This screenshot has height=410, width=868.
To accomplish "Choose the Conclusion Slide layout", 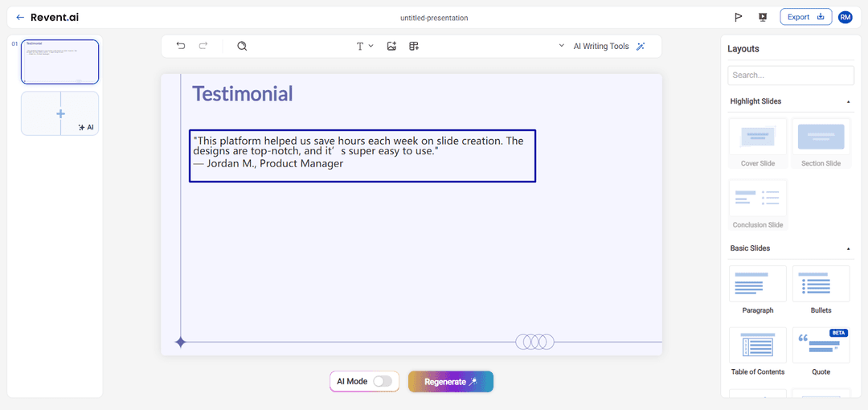I will click(x=757, y=204).
